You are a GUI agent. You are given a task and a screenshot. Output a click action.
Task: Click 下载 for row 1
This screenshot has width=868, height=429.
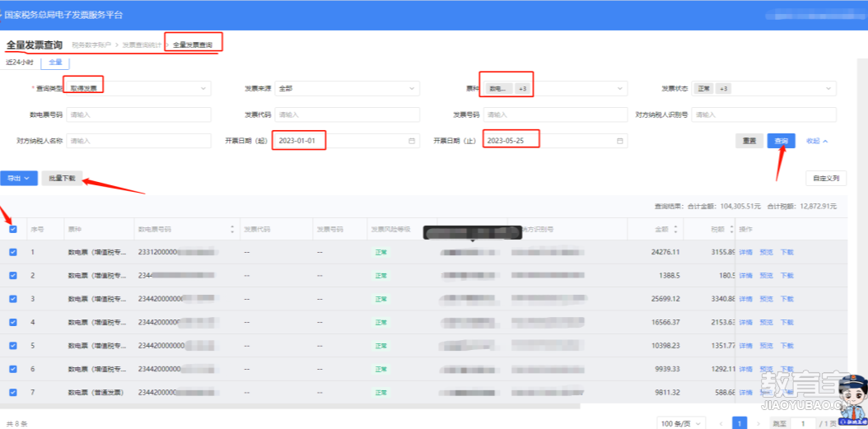[x=786, y=253]
